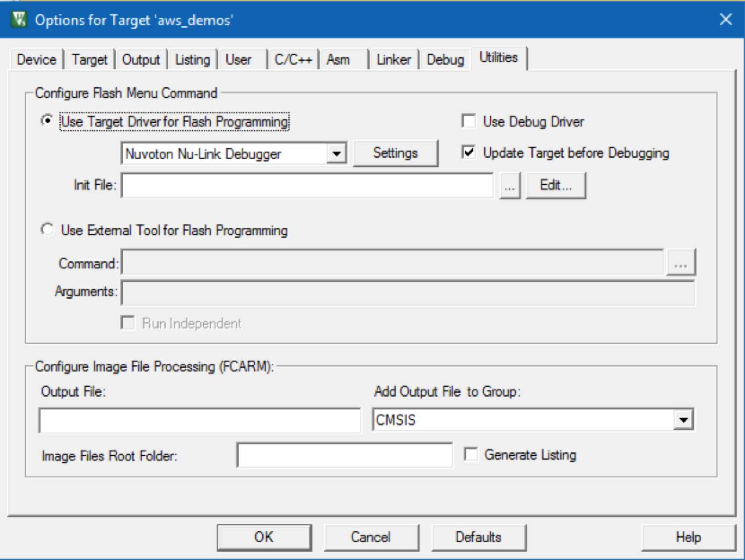The height and width of the screenshot is (560, 745).
Task: Toggle the Generate Listing checkbox
Action: pos(471,454)
